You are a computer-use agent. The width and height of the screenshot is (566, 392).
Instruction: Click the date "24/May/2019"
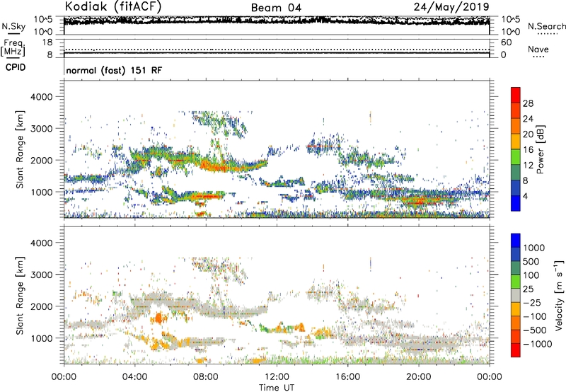[x=451, y=7]
